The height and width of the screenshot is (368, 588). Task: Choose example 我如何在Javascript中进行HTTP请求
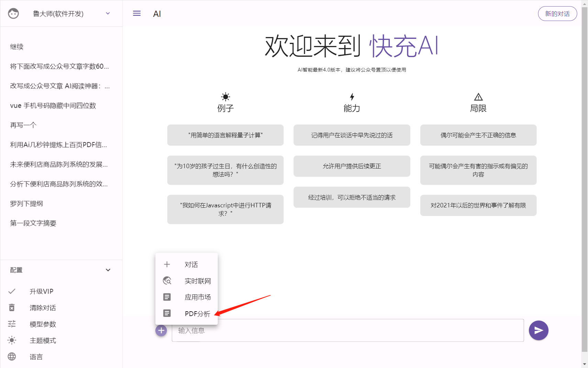tap(225, 209)
